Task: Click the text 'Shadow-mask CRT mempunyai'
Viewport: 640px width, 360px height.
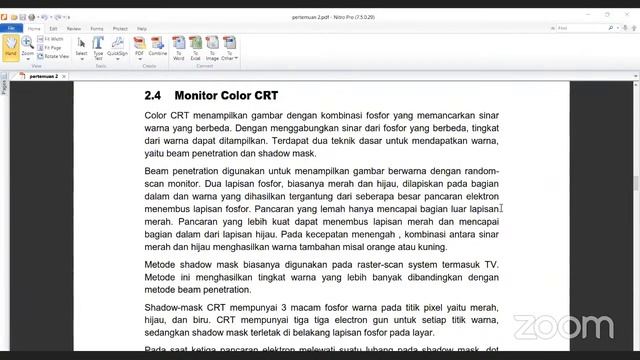Action: [211, 307]
